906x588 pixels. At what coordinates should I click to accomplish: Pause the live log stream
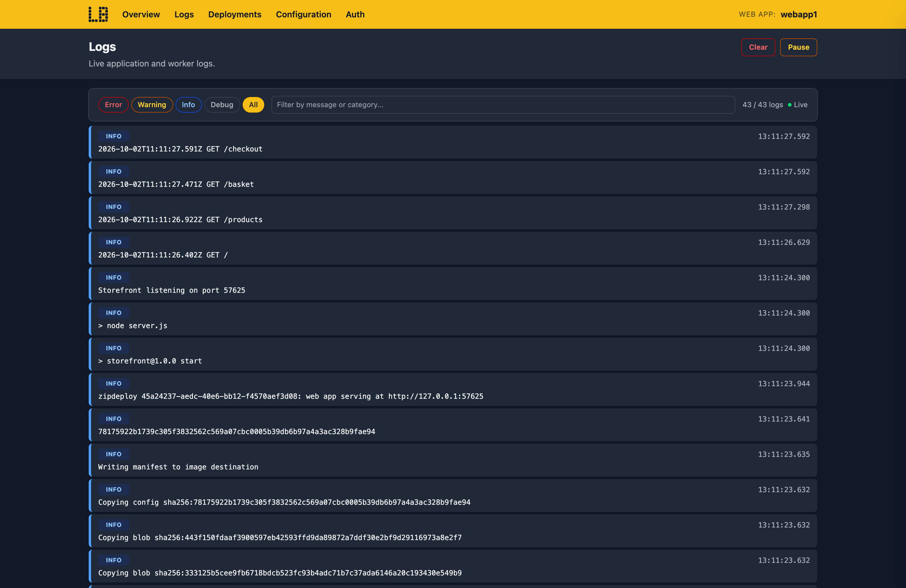(798, 47)
